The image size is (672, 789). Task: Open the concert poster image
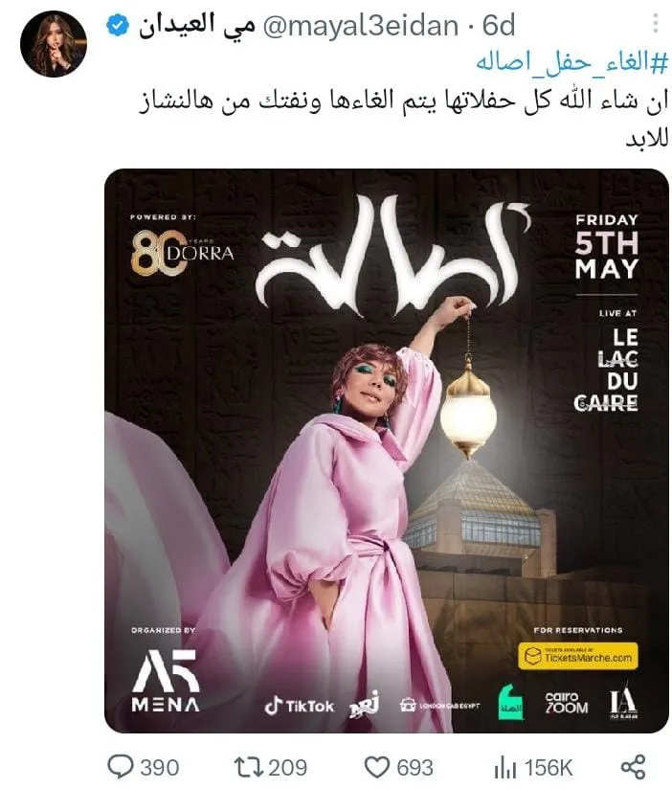(x=387, y=450)
